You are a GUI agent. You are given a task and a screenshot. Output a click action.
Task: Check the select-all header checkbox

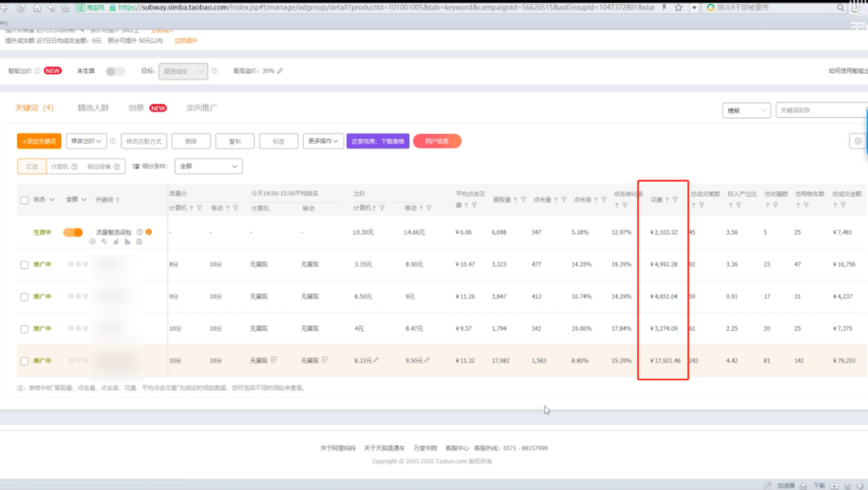pos(24,200)
